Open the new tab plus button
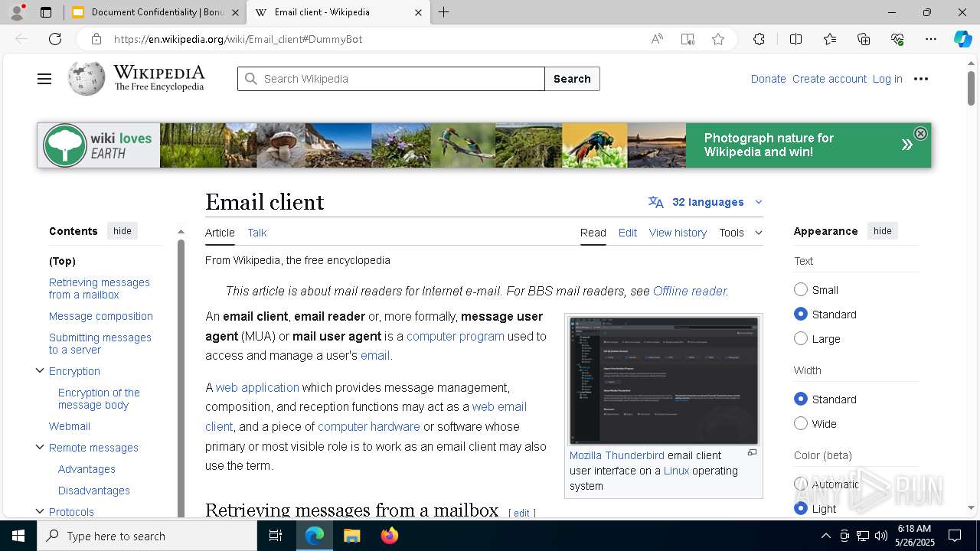980x551 pixels. (444, 12)
